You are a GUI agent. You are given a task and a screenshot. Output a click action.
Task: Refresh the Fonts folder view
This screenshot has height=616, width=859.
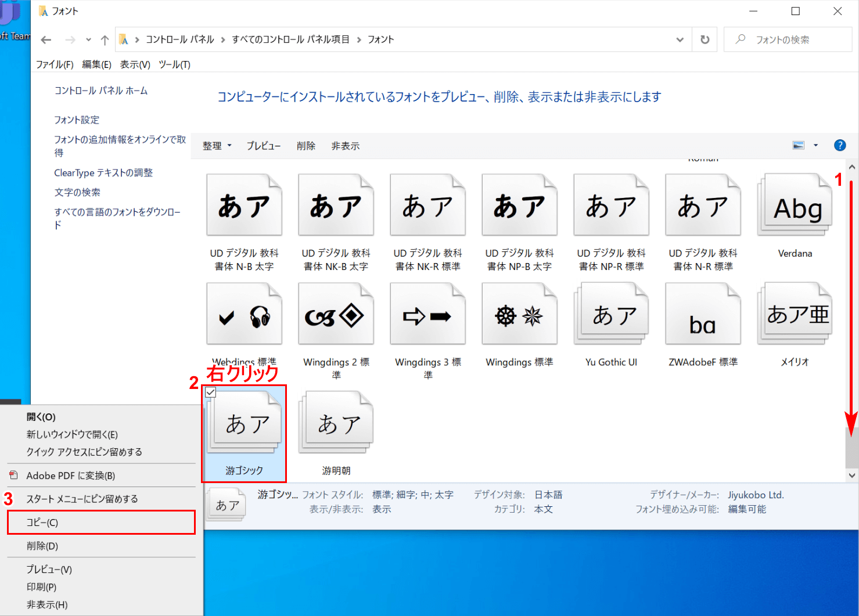coord(705,39)
